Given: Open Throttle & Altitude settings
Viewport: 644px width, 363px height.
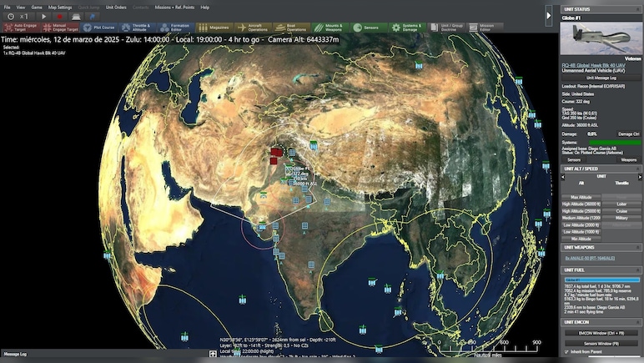Looking at the screenshot, I should [x=137, y=28].
